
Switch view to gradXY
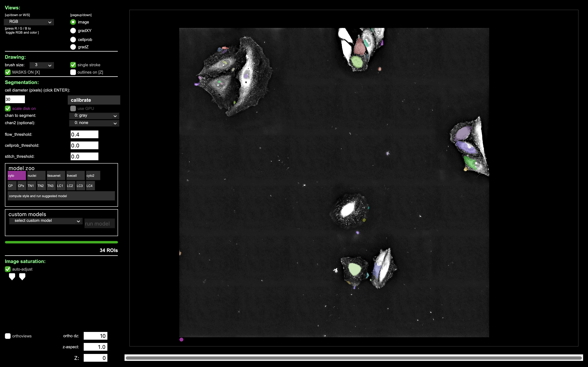(x=73, y=31)
